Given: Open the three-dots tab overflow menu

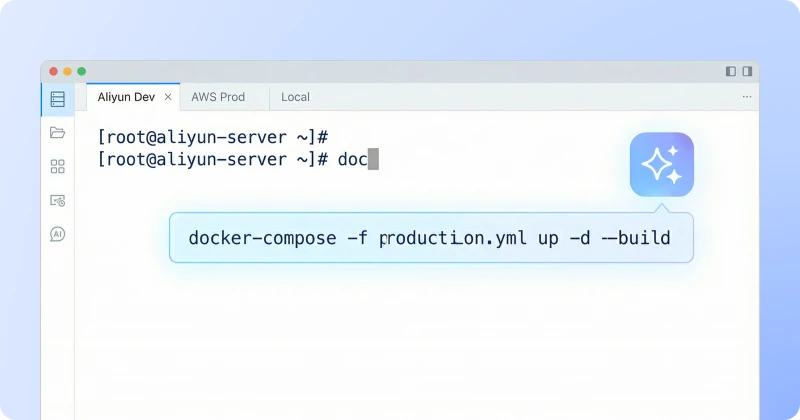Looking at the screenshot, I should pyautogui.click(x=746, y=97).
